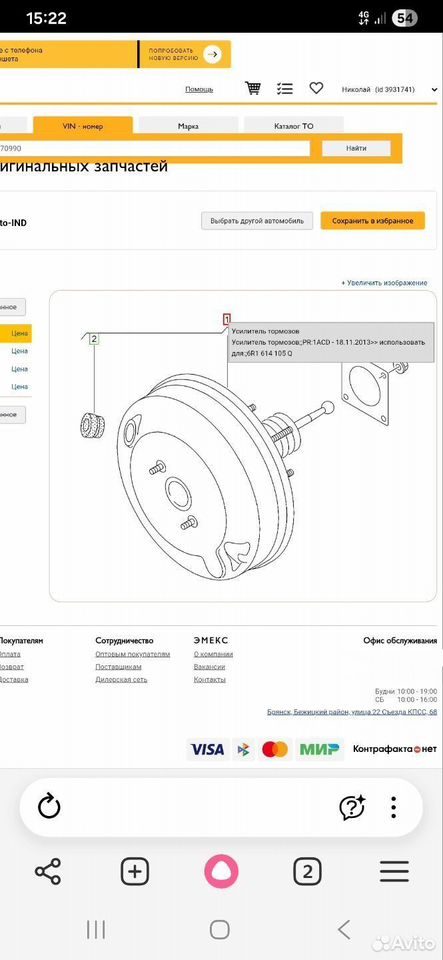Click the try new version arrow
This screenshot has height=960, width=443.
[x=212, y=54]
